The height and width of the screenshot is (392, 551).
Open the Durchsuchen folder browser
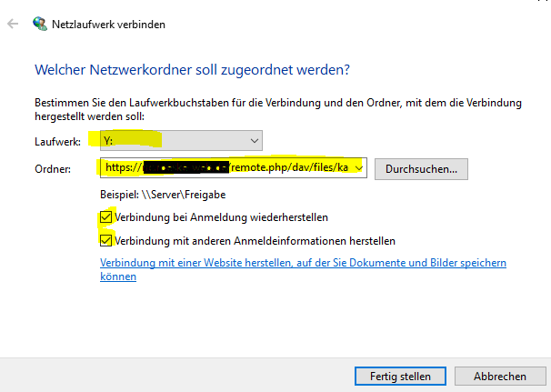coord(421,169)
